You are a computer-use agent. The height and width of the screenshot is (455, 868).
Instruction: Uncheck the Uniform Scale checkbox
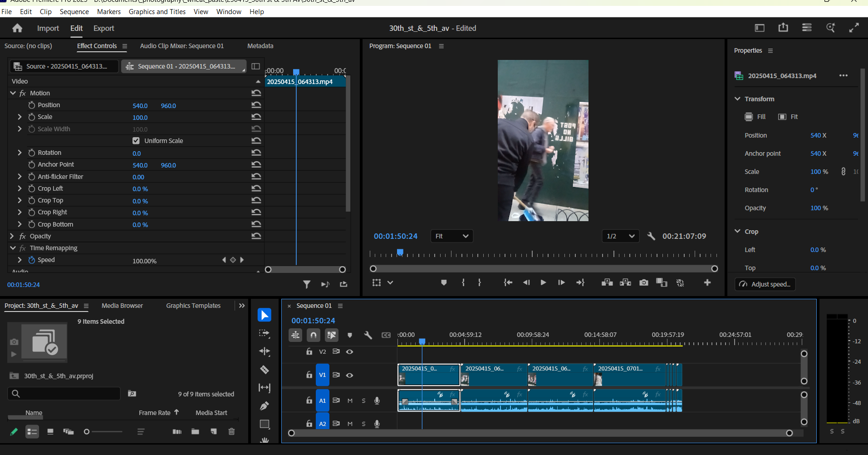click(x=136, y=140)
